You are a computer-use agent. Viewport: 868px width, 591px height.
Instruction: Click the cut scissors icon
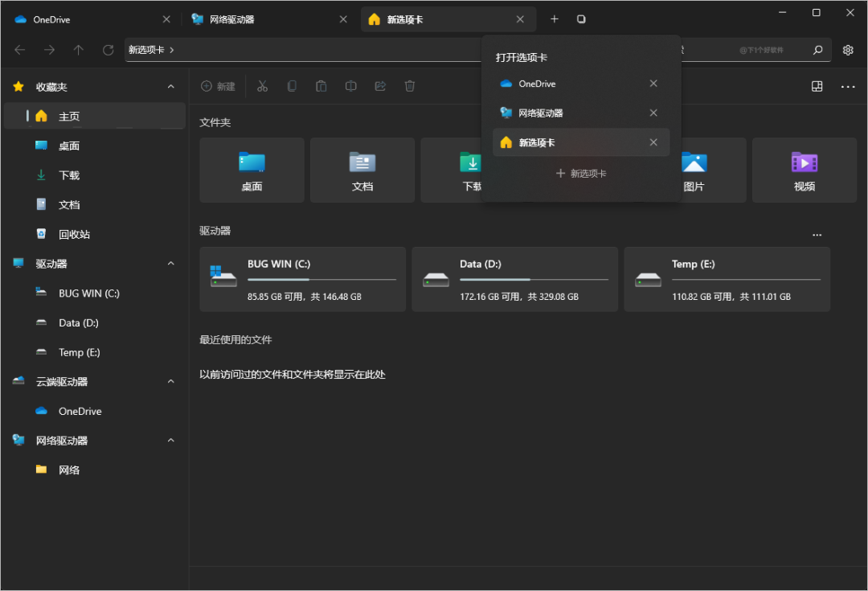(x=262, y=86)
